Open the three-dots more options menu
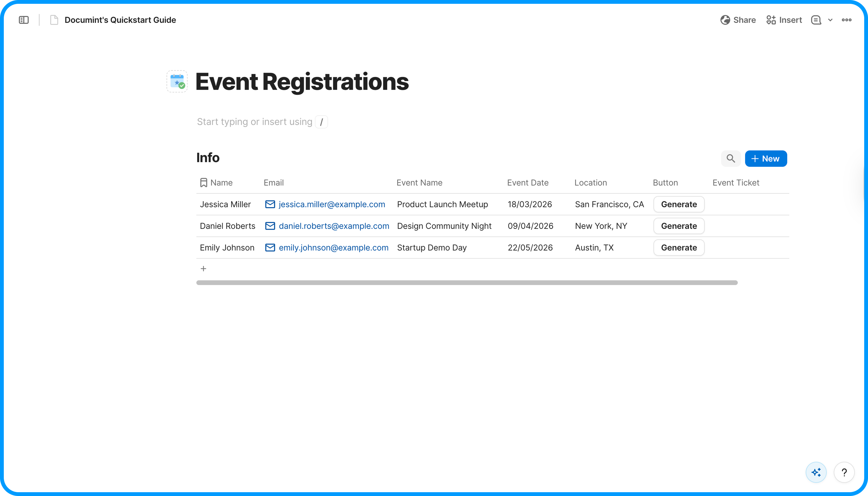868x496 pixels. click(846, 20)
